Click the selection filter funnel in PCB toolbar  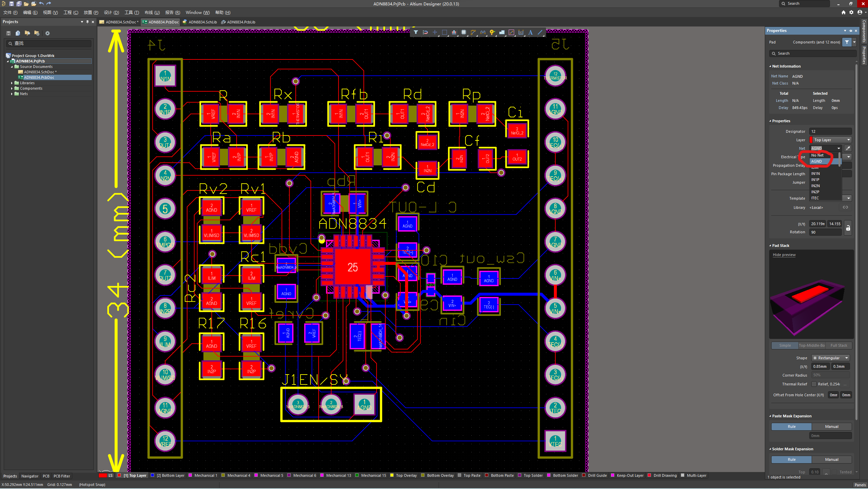tap(416, 32)
